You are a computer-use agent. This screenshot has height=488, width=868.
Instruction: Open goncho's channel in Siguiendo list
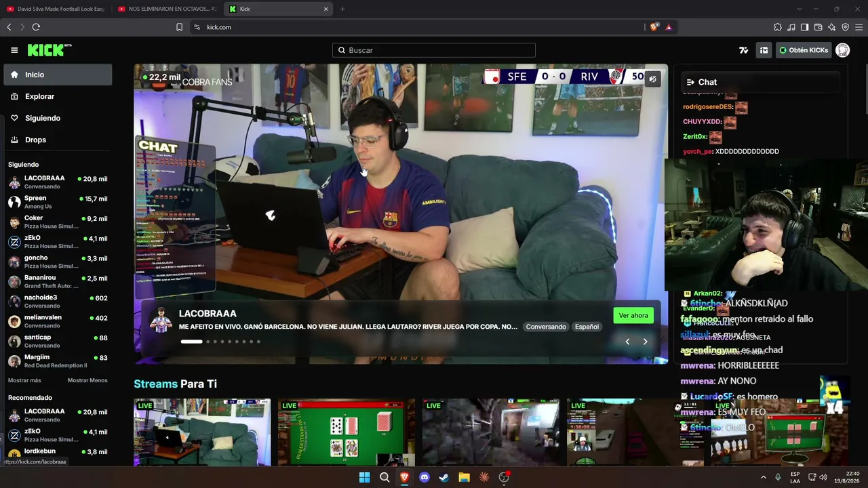[58, 262]
